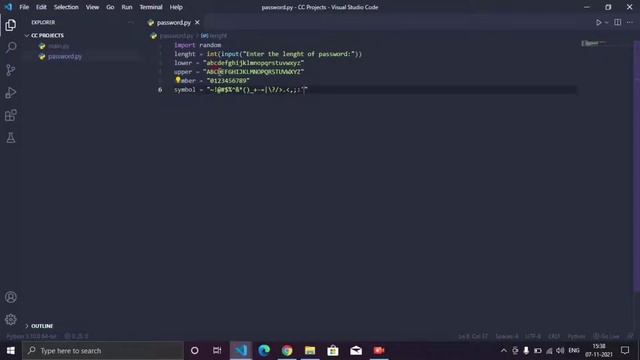The height and width of the screenshot is (360, 640).
Task: Open Explorer panel More Actions ellipsis
Action: tap(131, 22)
